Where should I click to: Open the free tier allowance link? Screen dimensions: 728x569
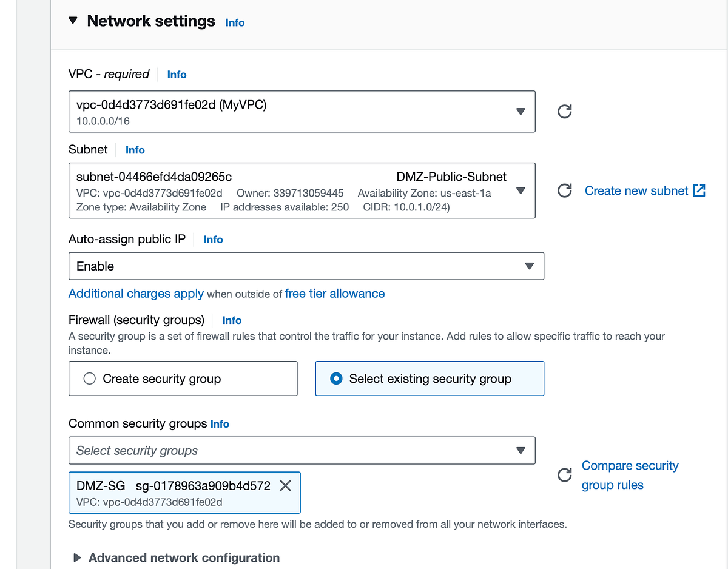click(x=334, y=294)
